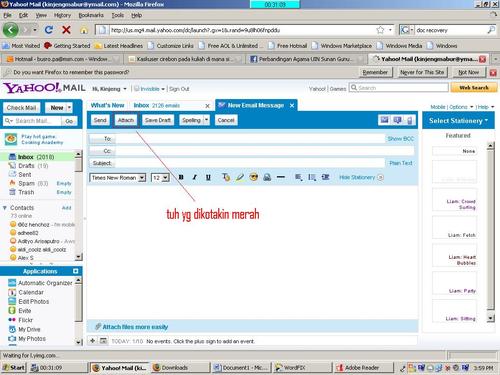500x375 pixels.
Task: Switch to the What's New tab
Action: point(107,105)
